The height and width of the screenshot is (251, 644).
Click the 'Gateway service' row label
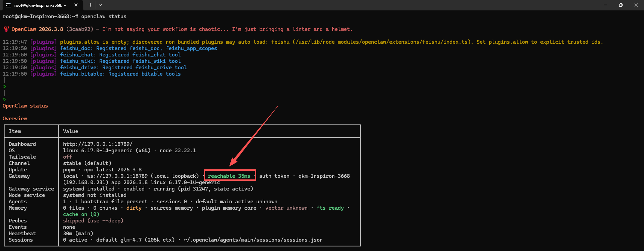point(31,189)
